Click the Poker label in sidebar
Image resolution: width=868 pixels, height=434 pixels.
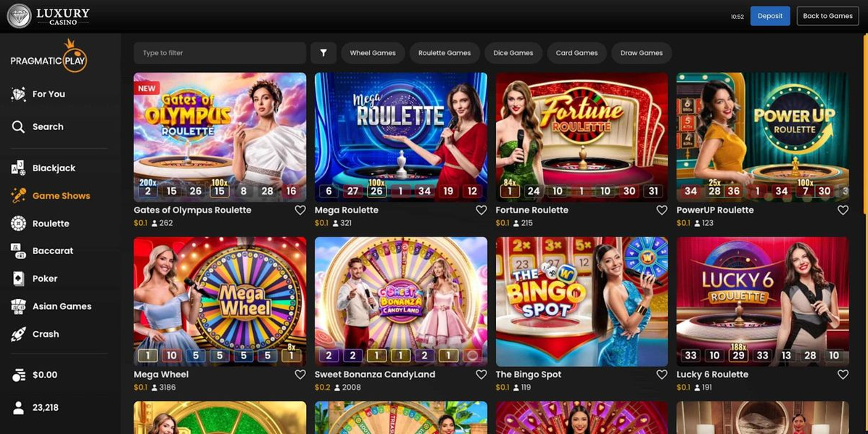click(x=45, y=279)
